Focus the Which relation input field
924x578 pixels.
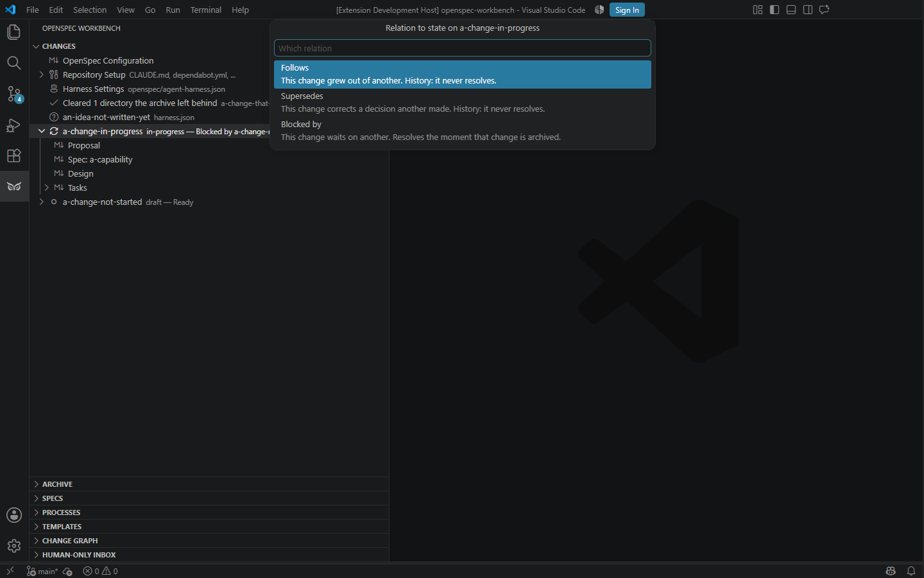[463, 48]
